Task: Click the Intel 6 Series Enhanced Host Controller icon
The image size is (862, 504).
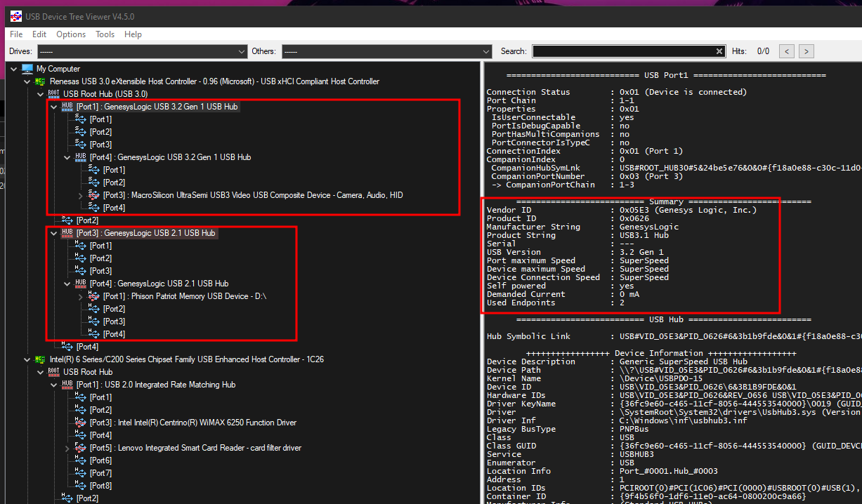Action: point(41,359)
